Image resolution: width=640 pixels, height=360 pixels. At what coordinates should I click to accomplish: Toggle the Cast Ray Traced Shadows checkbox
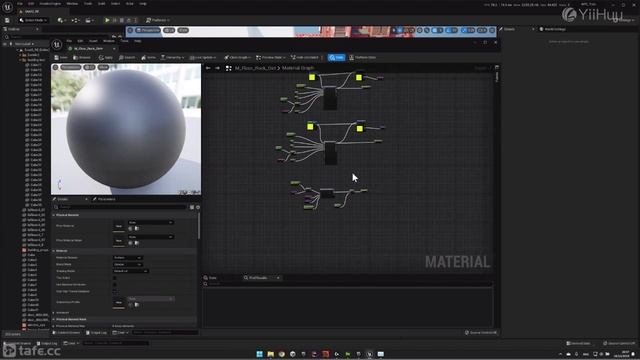(115, 291)
